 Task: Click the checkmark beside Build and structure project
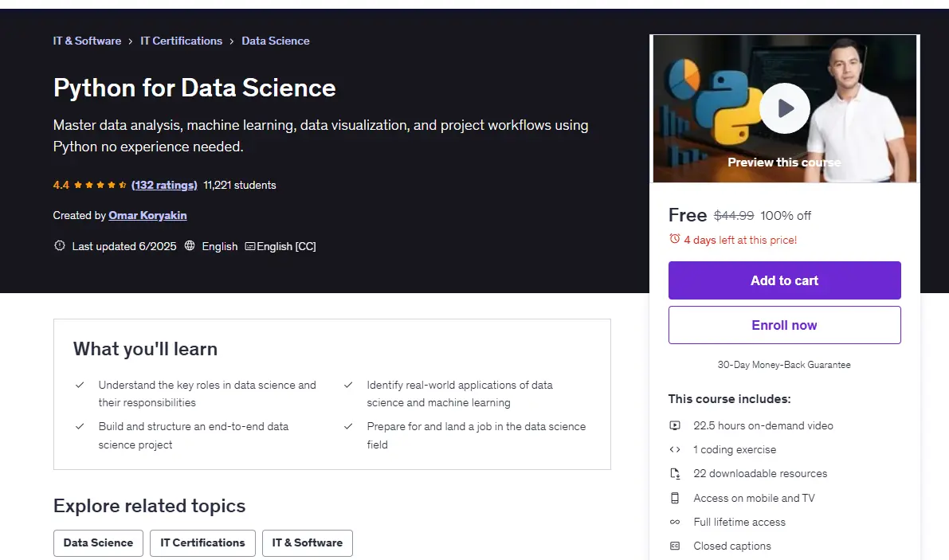click(x=80, y=426)
